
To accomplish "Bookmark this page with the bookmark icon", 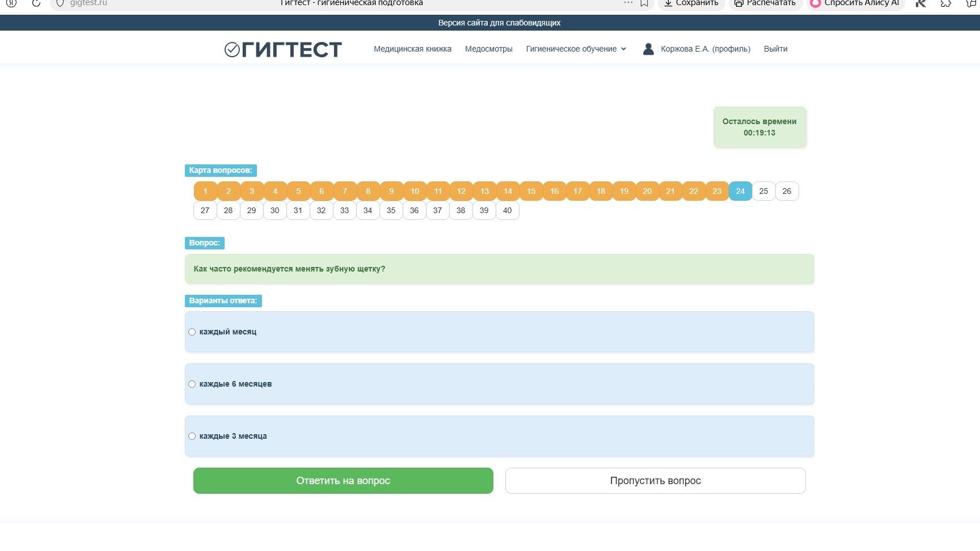I will pos(644,3).
